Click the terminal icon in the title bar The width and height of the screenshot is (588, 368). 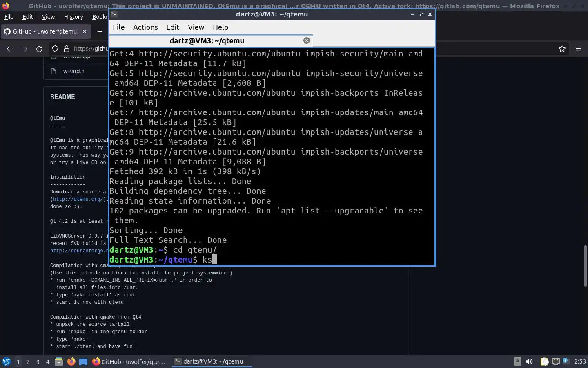(x=114, y=14)
